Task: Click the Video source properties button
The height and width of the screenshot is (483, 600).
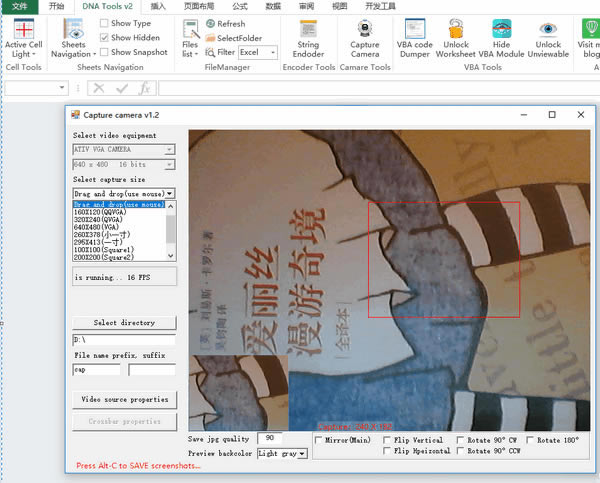Action: click(124, 400)
